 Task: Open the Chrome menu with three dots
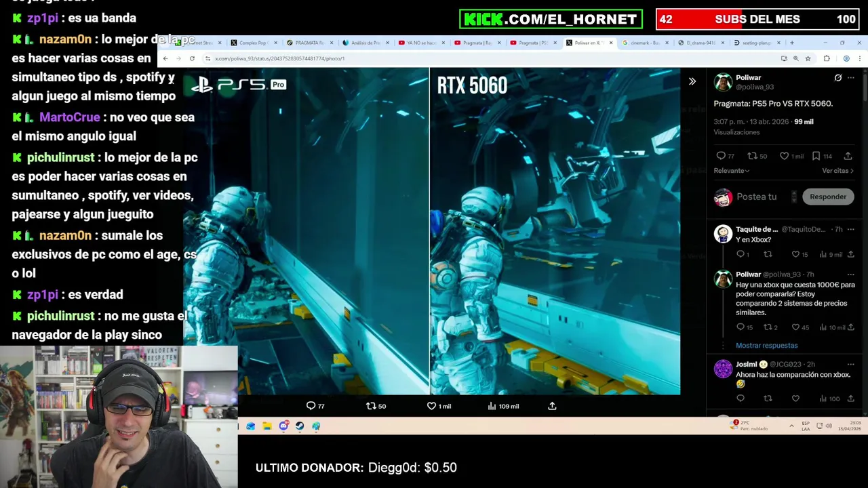tap(859, 58)
